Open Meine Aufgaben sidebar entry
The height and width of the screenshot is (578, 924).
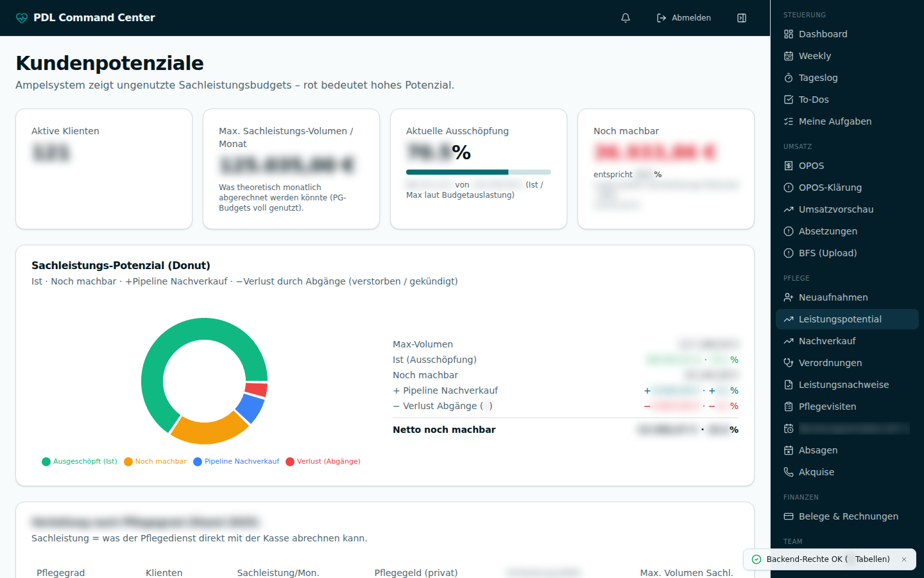coord(847,121)
